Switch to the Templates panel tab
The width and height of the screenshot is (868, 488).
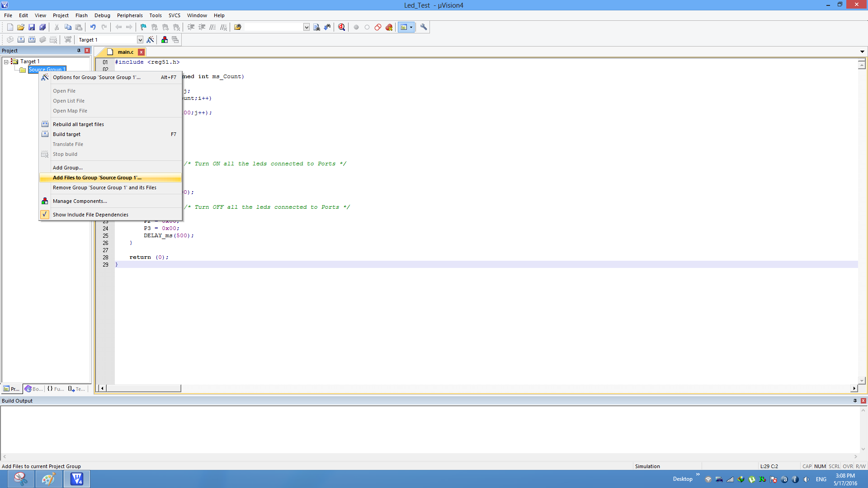[77, 389]
